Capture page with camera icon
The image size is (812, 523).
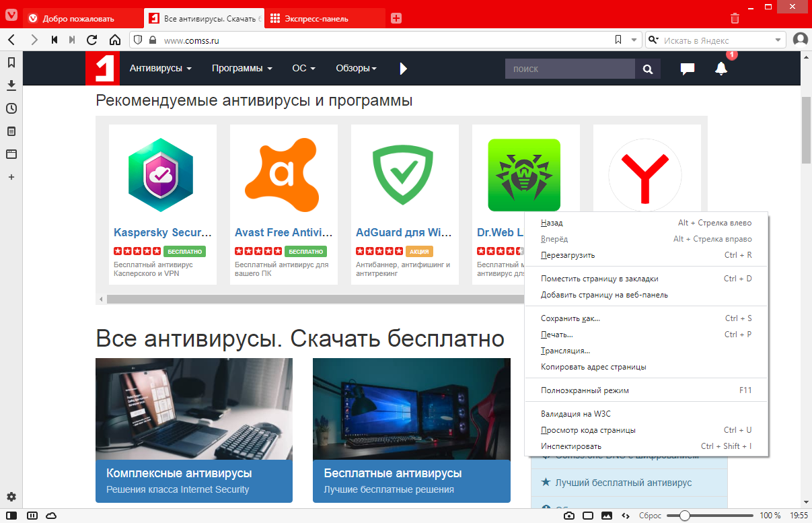pyautogui.click(x=569, y=516)
